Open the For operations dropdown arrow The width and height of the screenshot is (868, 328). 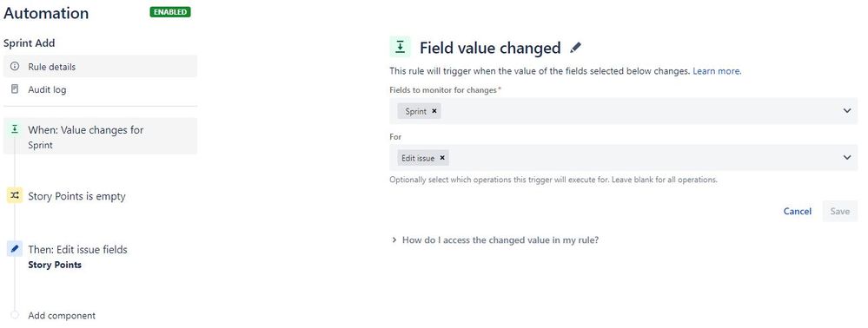click(847, 158)
